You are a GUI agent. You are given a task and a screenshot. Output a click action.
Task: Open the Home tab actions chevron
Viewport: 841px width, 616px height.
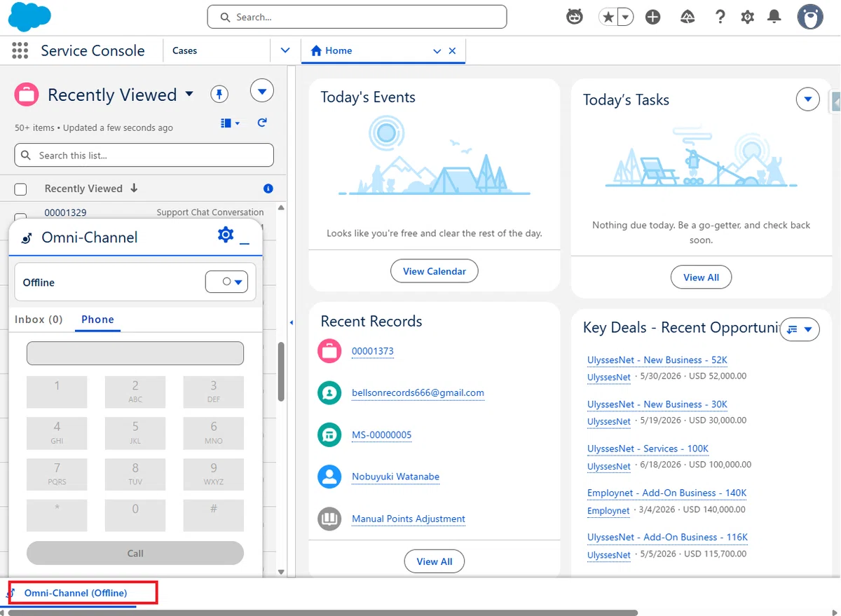click(437, 51)
